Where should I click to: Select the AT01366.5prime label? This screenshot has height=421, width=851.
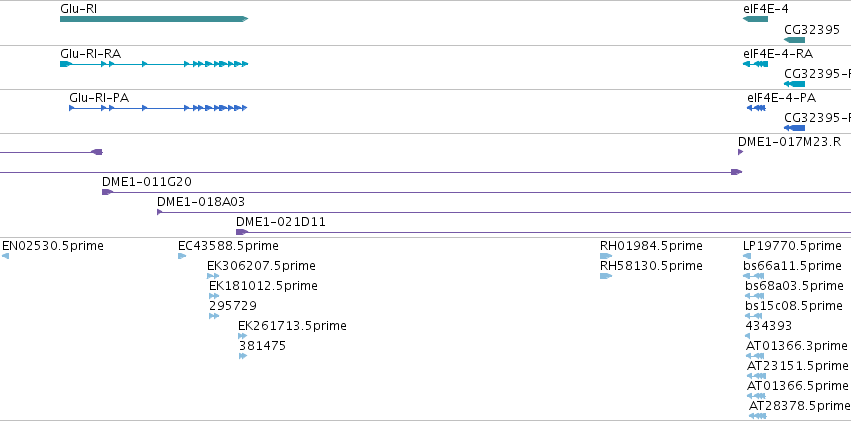tap(798, 386)
